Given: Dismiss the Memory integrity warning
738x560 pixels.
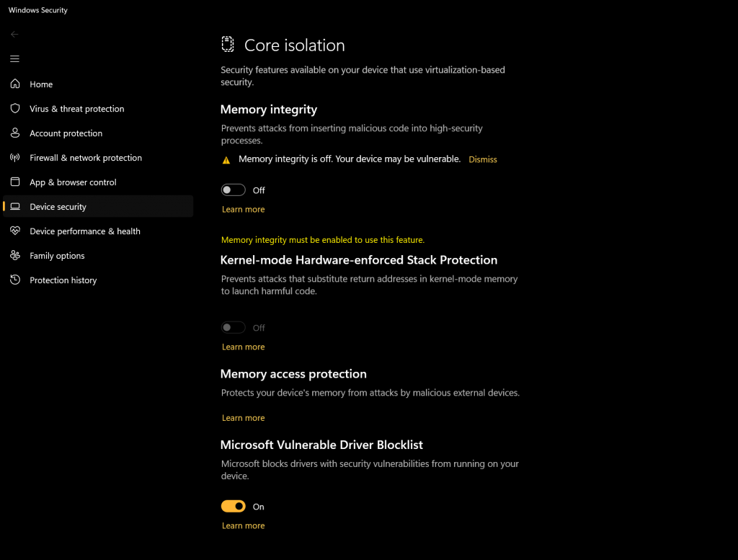Looking at the screenshot, I should (483, 159).
